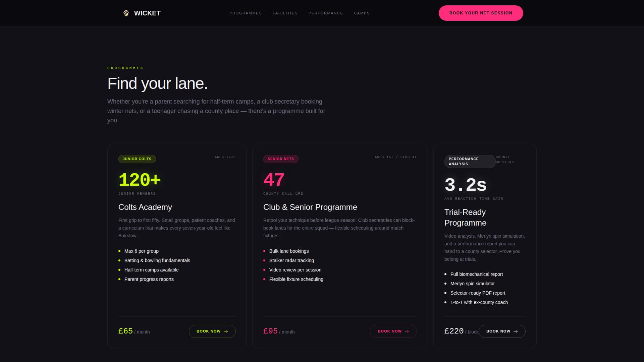Click the Performance Analysis badge
644x362 pixels.
point(470,162)
